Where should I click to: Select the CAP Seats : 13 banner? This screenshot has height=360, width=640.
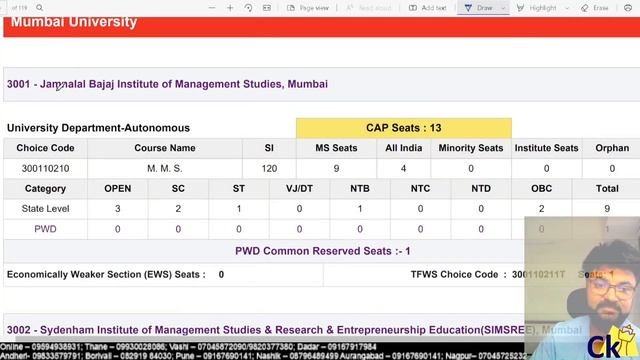[x=404, y=128]
